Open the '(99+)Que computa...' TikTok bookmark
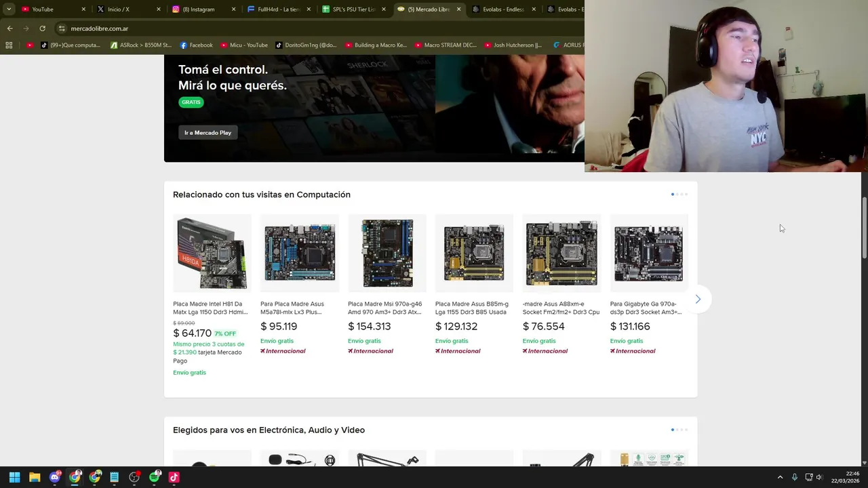Viewport: 868px width, 488px height. click(71, 45)
